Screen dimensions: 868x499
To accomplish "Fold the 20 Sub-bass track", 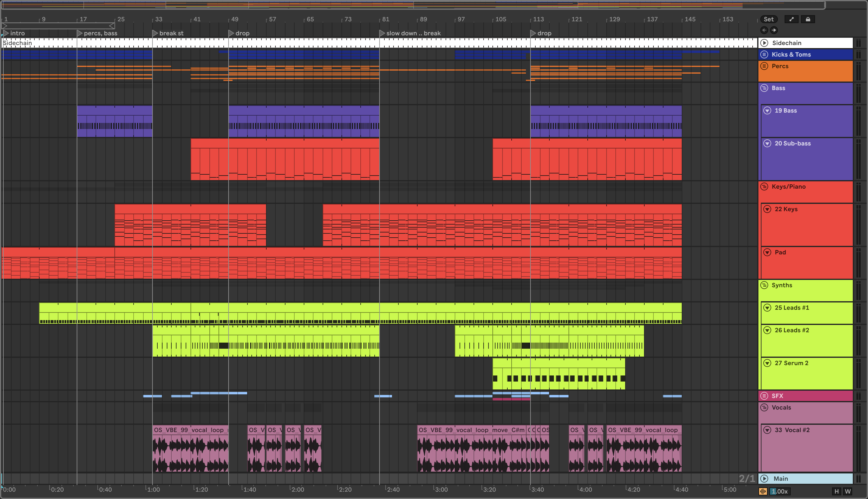I will (767, 144).
